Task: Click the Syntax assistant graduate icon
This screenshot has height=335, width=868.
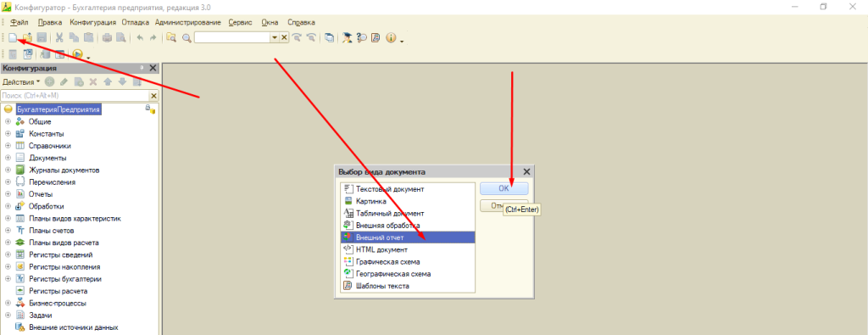Action: pyautogui.click(x=348, y=37)
